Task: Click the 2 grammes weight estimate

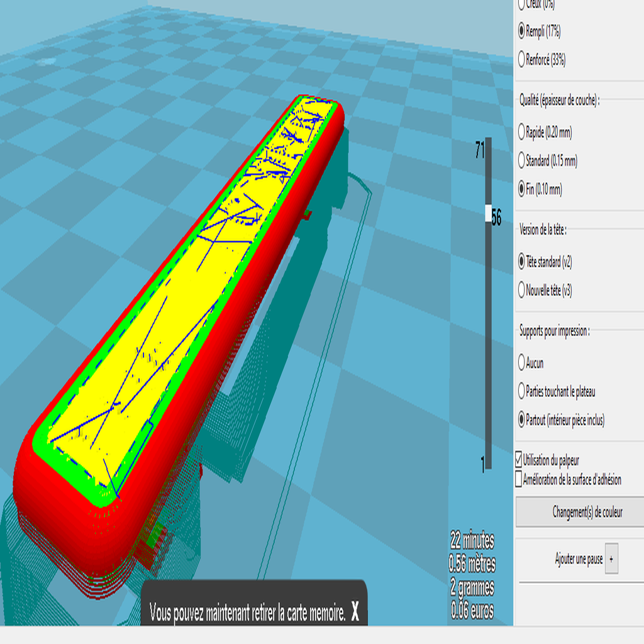Action: click(x=472, y=587)
